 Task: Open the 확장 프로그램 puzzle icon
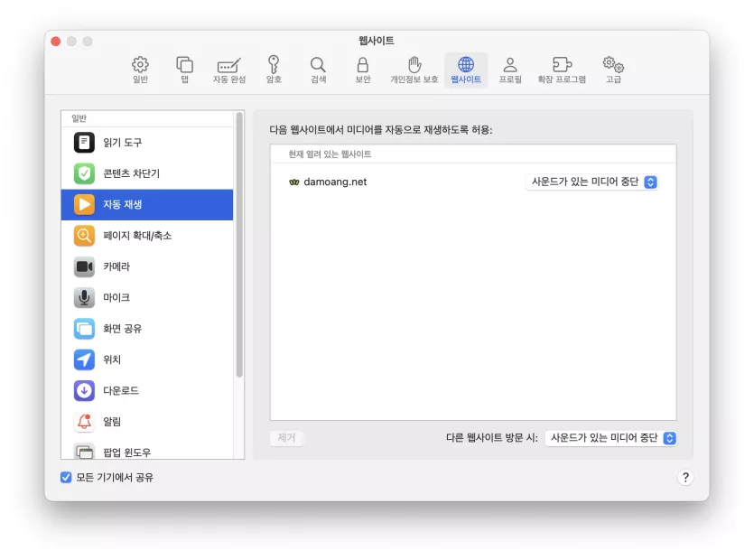point(562,70)
